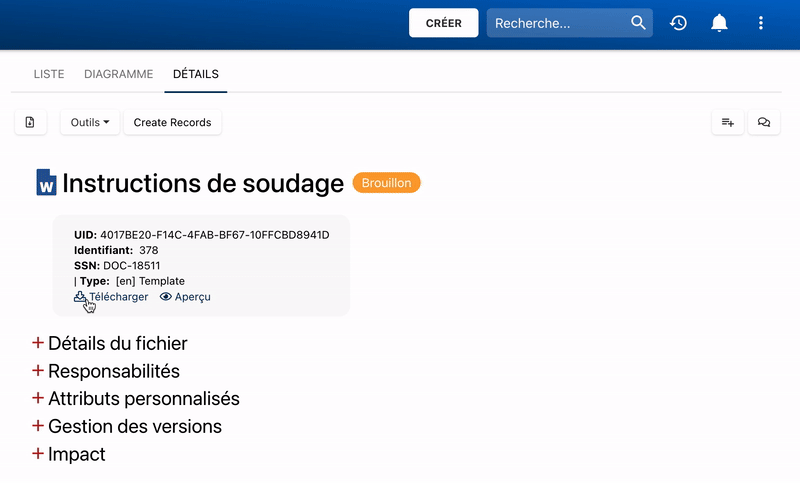The width and height of the screenshot is (800, 483).
Task: Open the history clock icon
Action: pos(679,23)
